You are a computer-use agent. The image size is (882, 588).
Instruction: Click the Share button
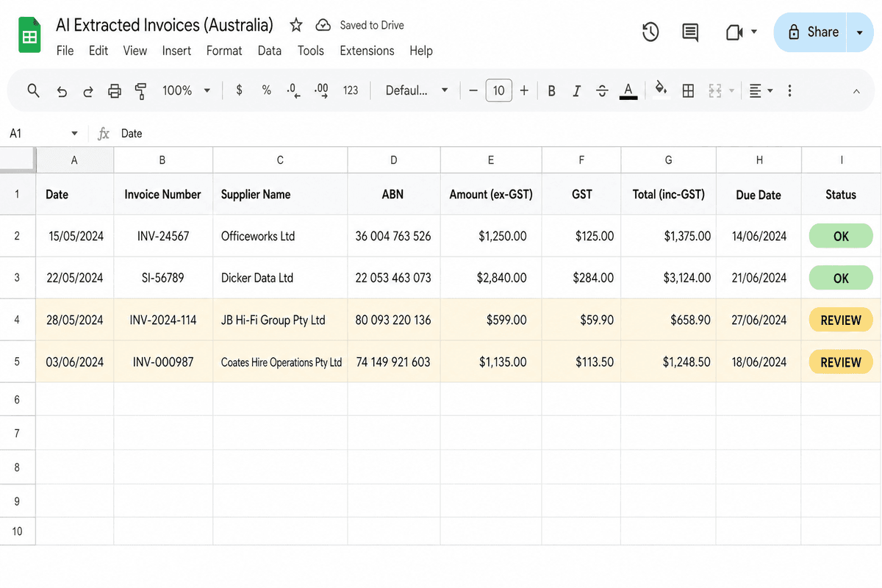pyautogui.click(x=811, y=32)
